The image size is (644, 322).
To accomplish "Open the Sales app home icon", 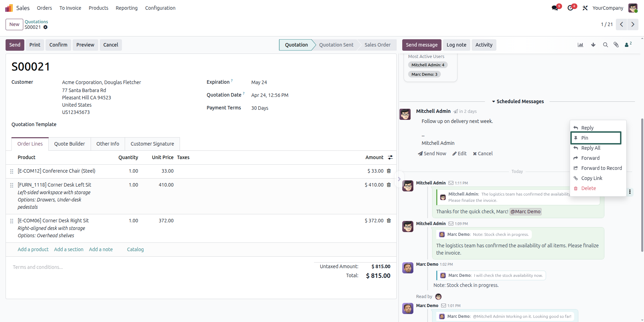I will pyautogui.click(x=9, y=8).
